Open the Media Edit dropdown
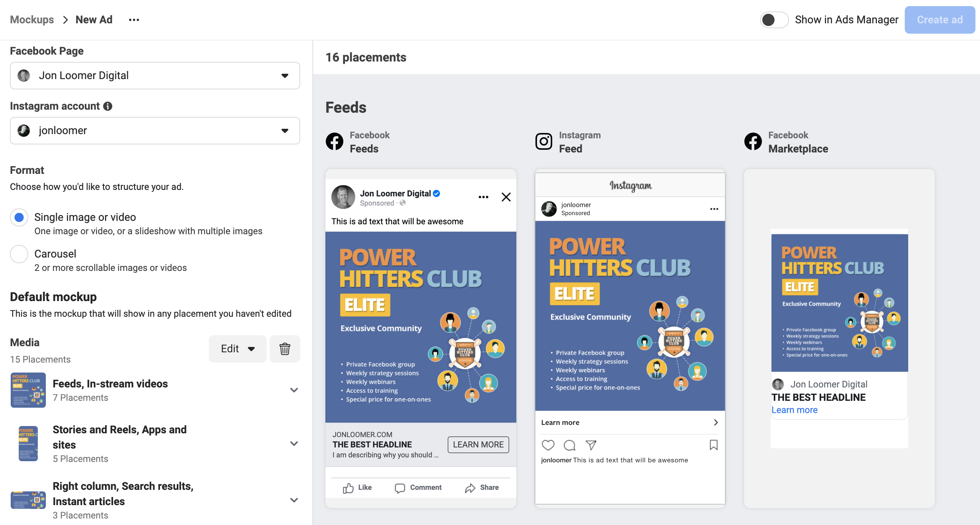Viewport: 980px width, 525px height. coord(238,349)
